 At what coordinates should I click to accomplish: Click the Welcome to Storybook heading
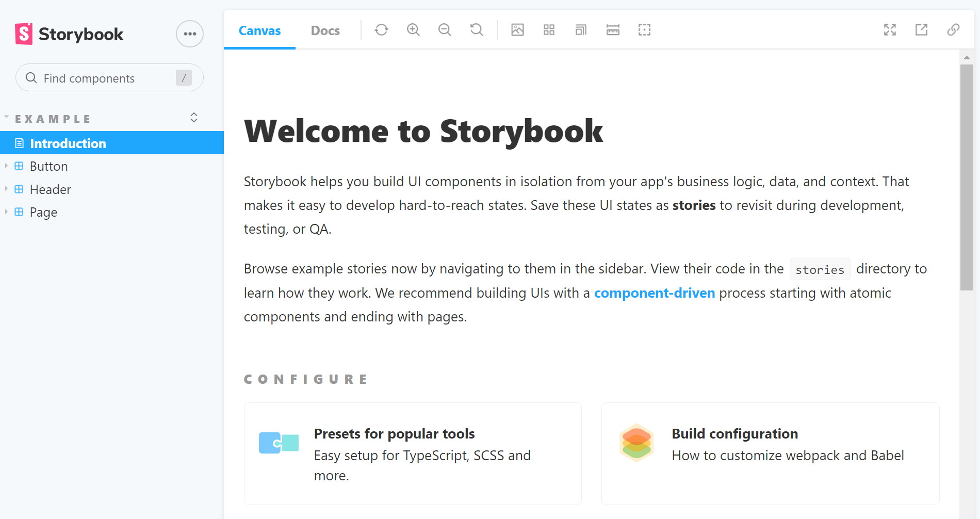pyautogui.click(x=423, y=131)
